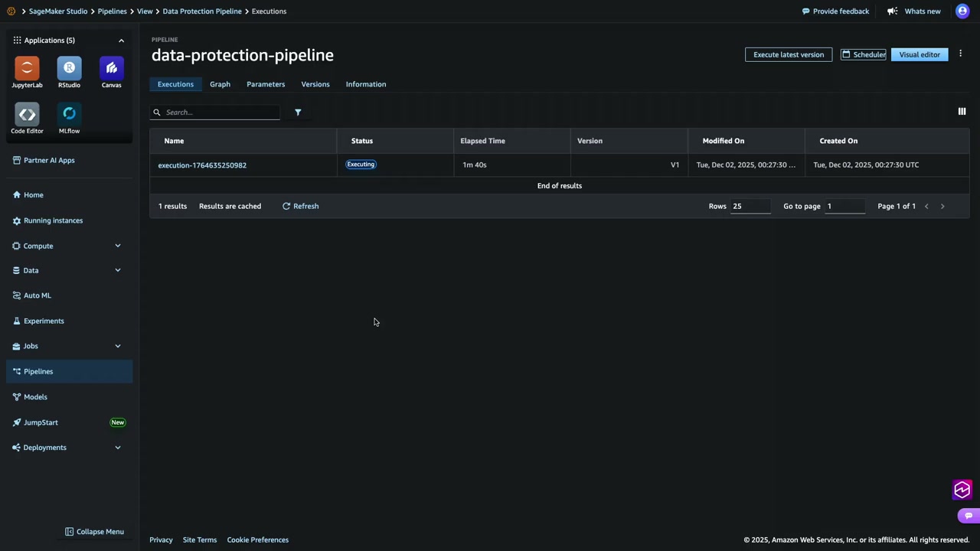Launch the RStudio application icon
This screenshot has height=551, width=980.
pyautogui.click(x=69, y=69)
